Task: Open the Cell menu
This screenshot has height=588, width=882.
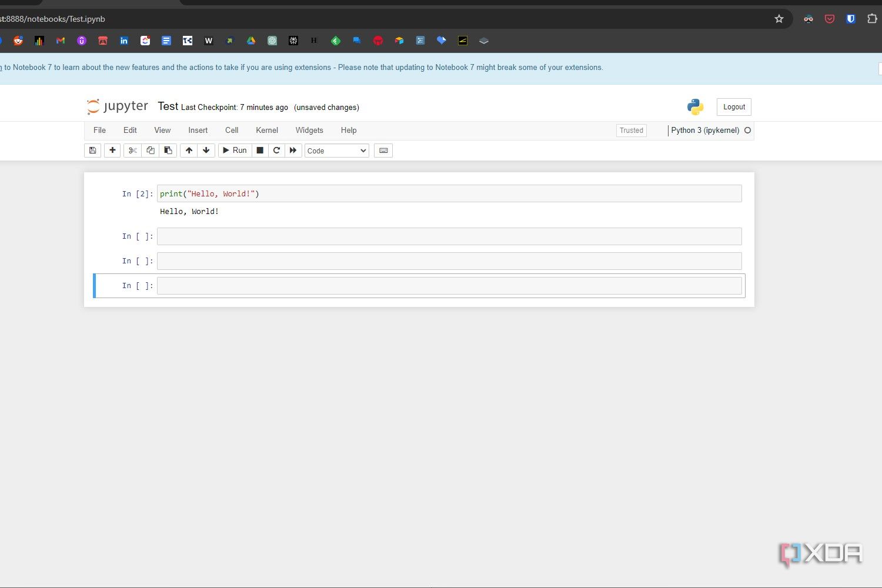Action: point(232,131)
